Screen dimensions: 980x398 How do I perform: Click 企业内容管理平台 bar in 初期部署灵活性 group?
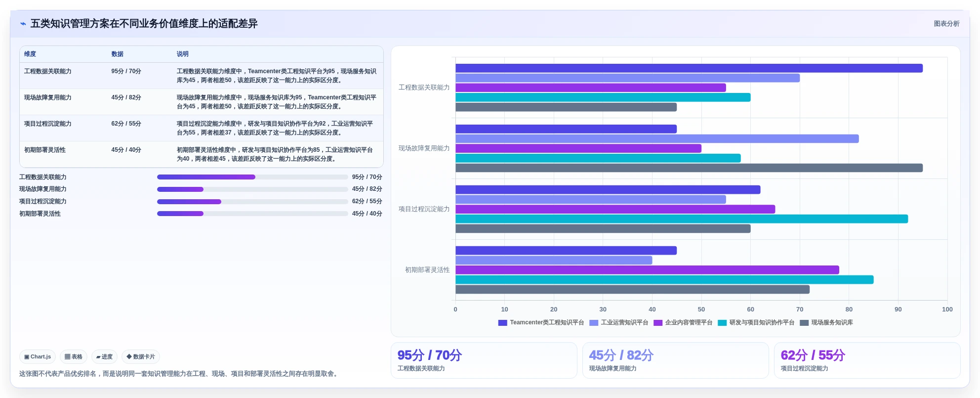pos(647,270)
